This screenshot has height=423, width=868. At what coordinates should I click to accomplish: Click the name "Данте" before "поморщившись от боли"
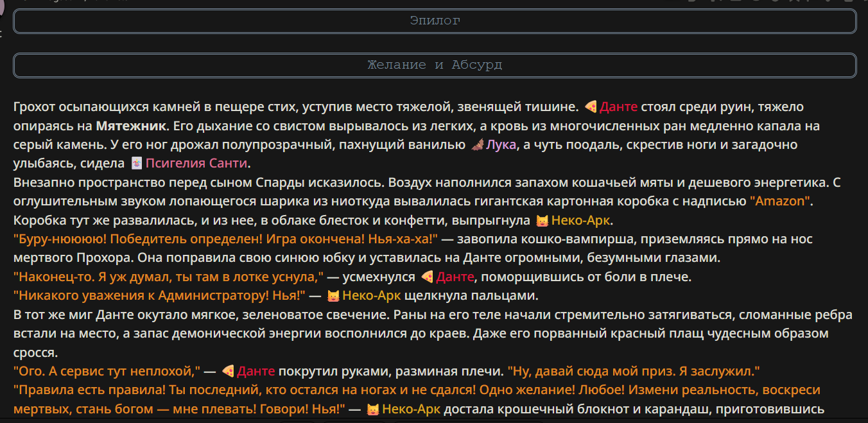click(455, 277)
